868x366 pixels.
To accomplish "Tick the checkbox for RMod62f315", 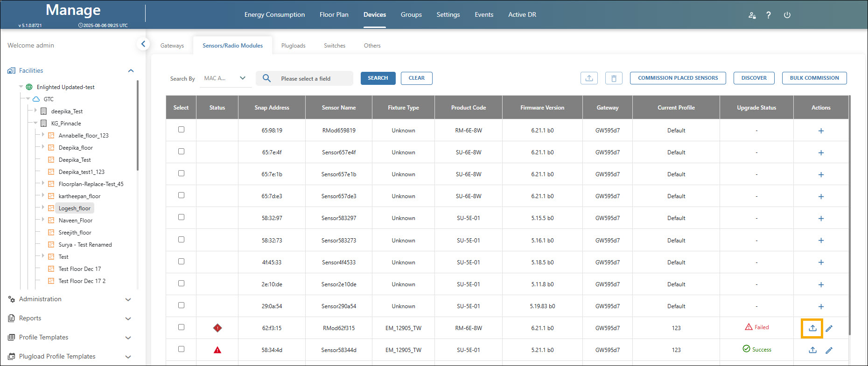I will (181, 327).
